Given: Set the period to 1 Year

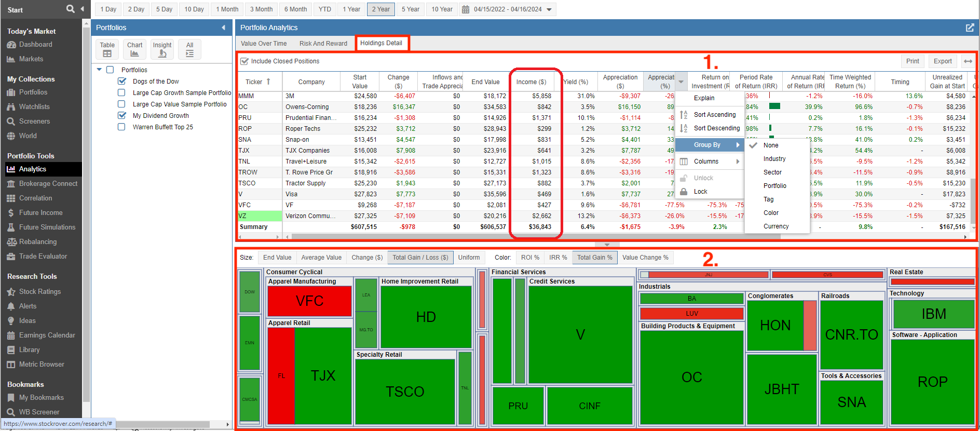Looking at the screenshot, I should pyautogui.click(x=351, y=9).
